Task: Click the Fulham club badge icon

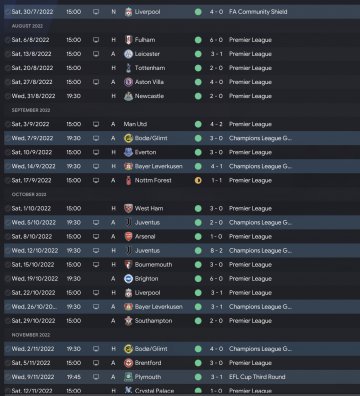Action: pos(128,40)
